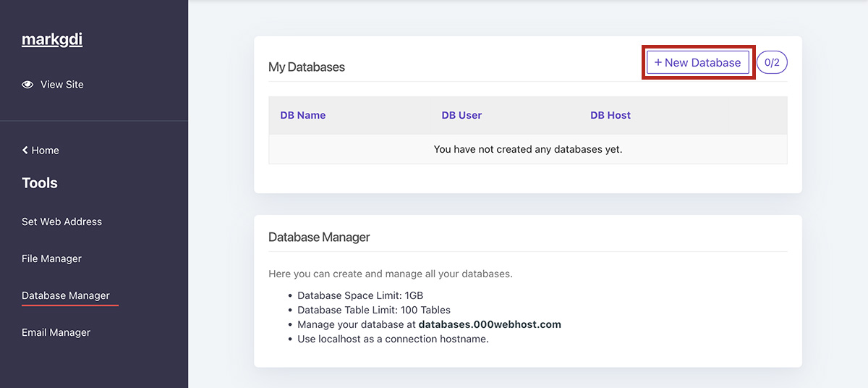The width and height of the screenshot is (868, 388).
Task: Click the New Database button label
Action: [x=702, y=63]
